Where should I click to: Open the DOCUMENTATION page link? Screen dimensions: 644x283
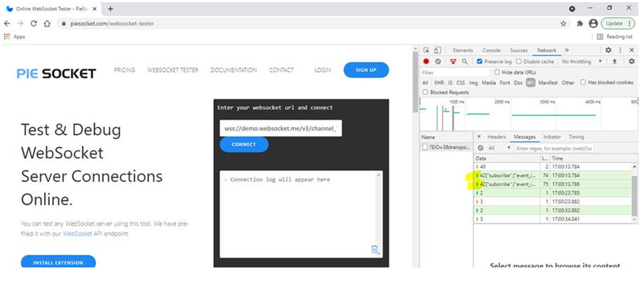pos(234,70)
